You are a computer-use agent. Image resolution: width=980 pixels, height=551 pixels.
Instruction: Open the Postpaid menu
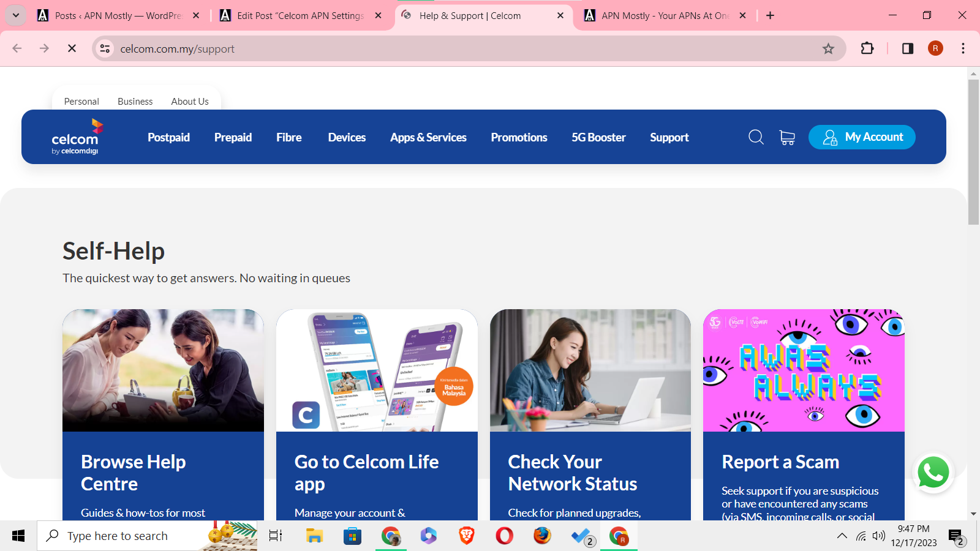168,137
